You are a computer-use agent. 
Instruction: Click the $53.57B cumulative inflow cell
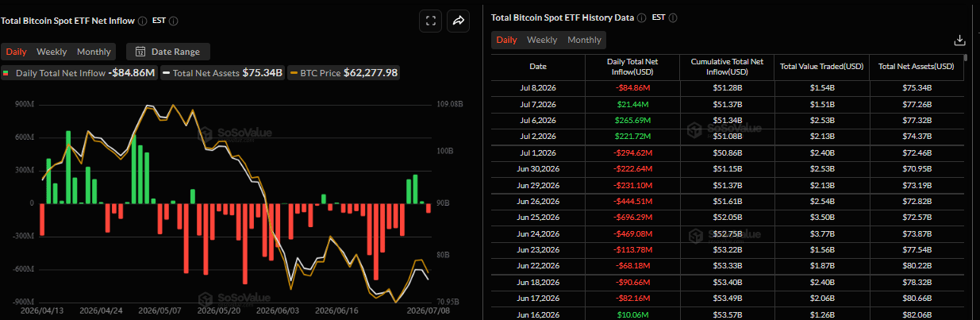[x=727, y=314]
